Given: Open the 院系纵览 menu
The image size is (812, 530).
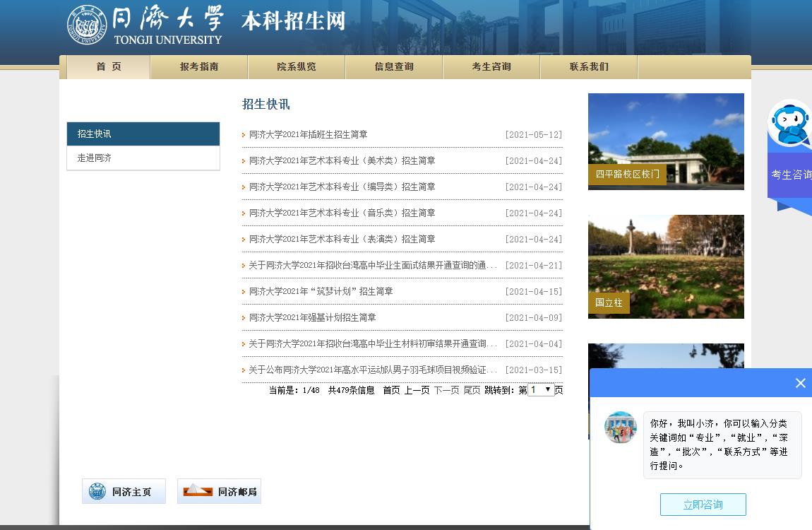Looking at the screenshot, I should coord(297,67).
